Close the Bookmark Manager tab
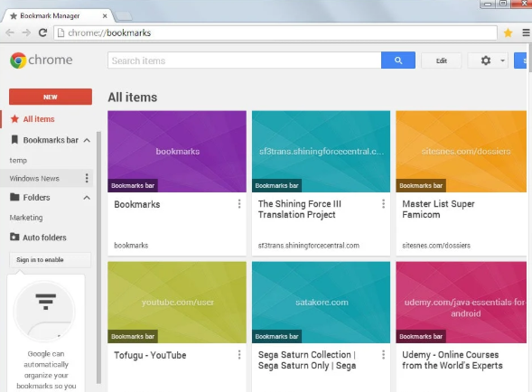This screenshot has width=532, height=392. (105, 16)
